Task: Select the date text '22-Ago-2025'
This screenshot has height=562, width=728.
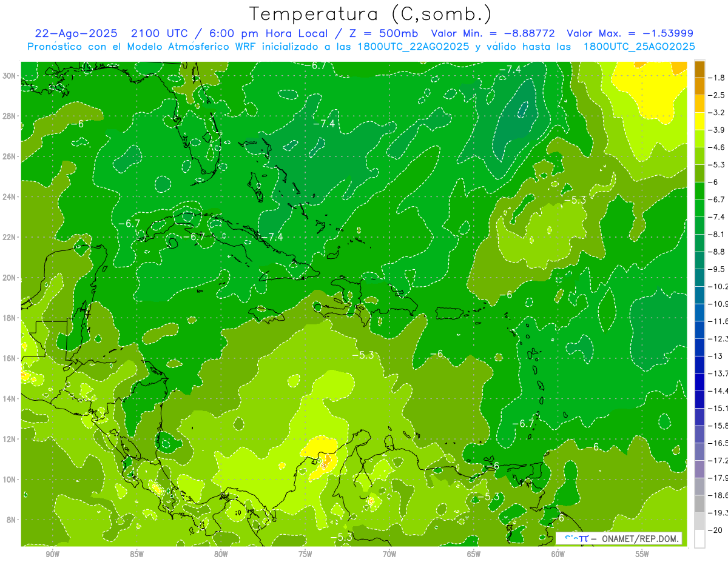Action: (75, 33)
